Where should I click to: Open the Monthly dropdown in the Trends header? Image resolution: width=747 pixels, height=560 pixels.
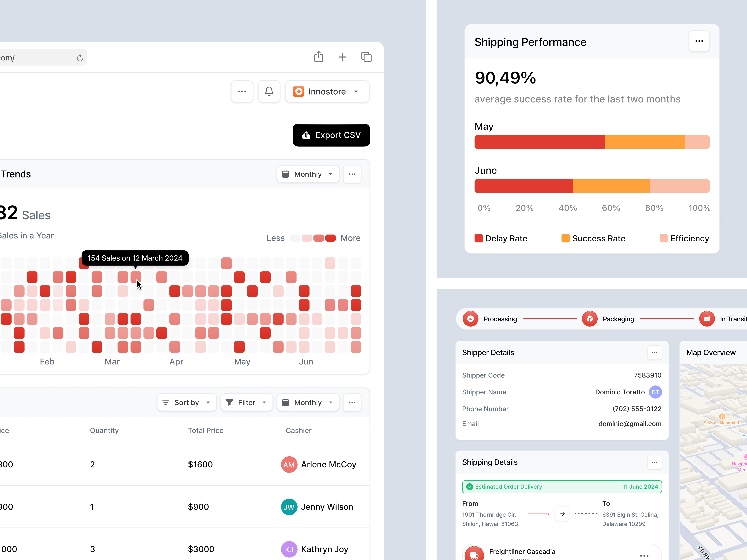308,174
